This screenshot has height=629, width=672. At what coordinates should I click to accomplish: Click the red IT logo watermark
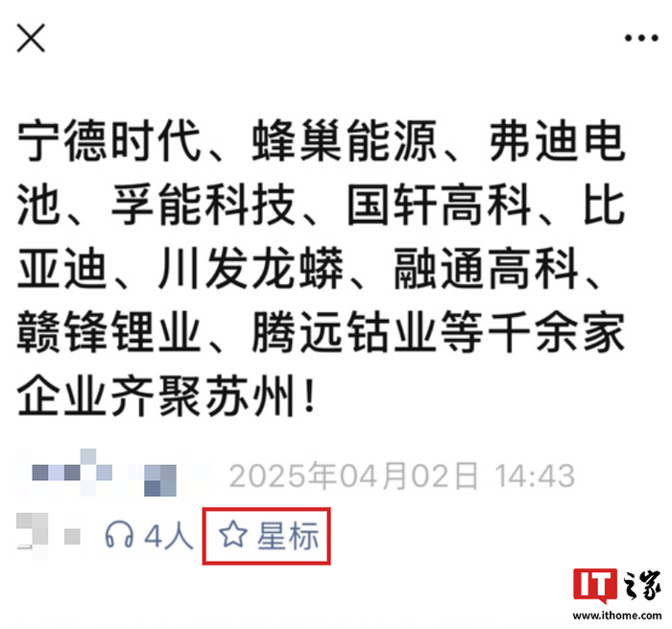click(x=595, y=585)
